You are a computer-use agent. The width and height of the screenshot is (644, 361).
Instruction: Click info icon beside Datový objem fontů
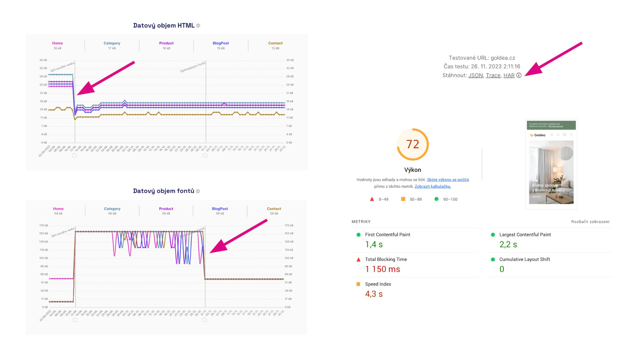click(x=198, y=191)
